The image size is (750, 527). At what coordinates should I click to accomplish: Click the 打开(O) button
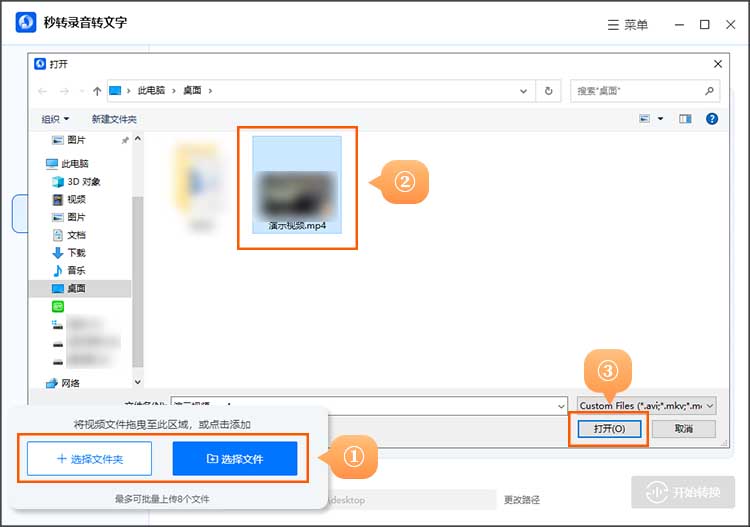609,428
